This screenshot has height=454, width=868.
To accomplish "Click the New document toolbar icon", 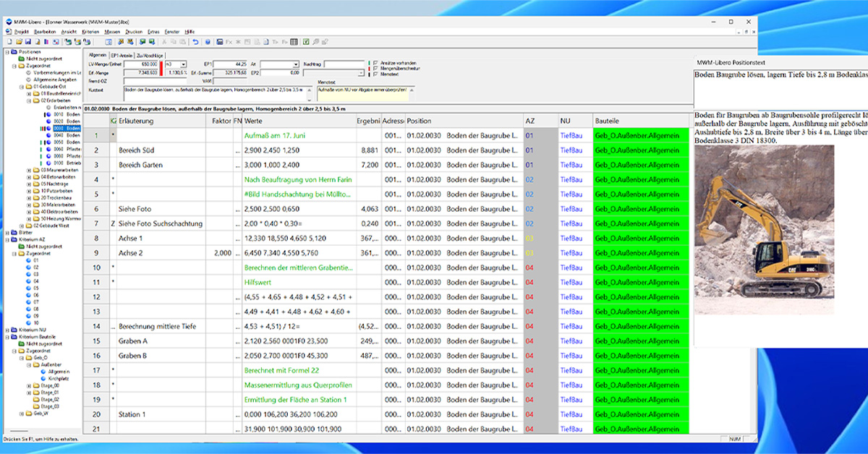I will tap(9, 42).
